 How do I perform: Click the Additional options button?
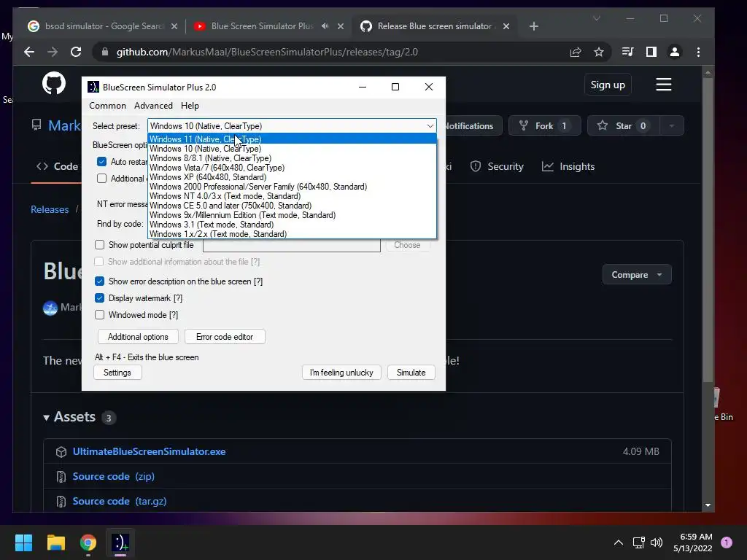[138, 337]
